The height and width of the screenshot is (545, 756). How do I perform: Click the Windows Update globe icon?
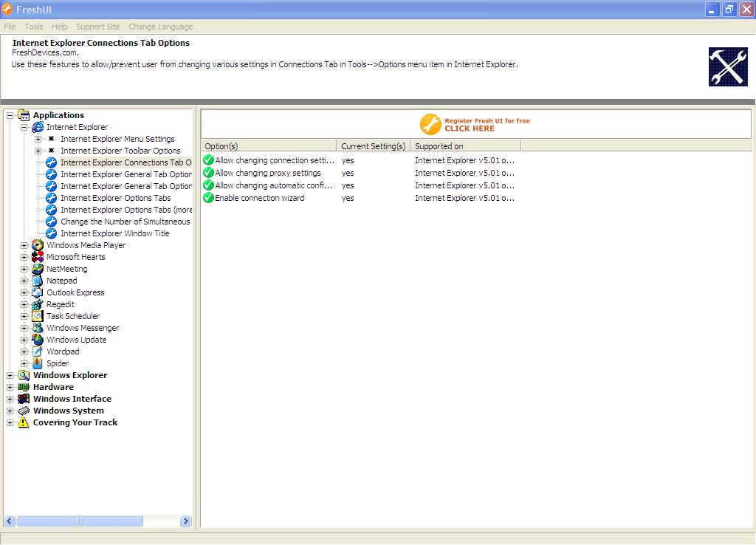tap(38, 340)
